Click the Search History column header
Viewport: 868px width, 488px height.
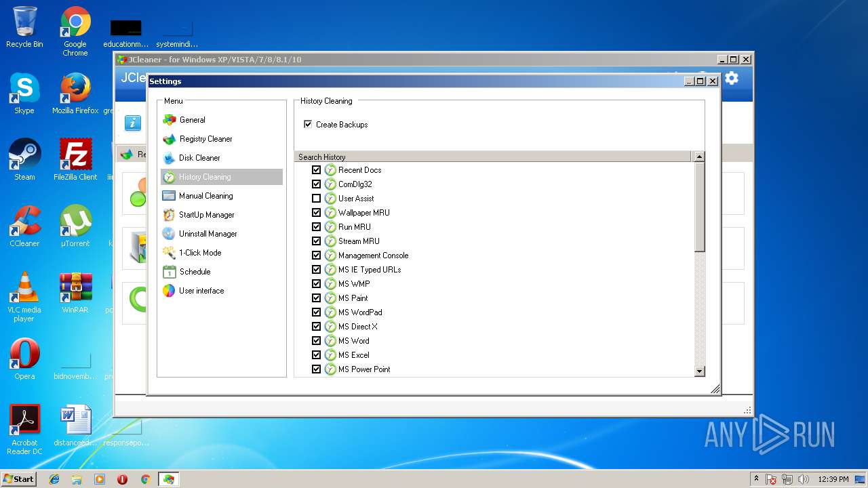point(492,157)
